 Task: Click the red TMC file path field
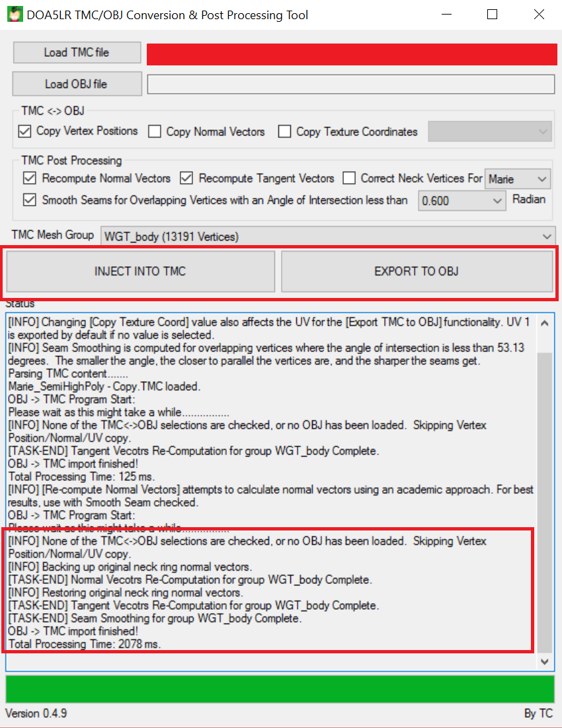[x=350, y=54]
